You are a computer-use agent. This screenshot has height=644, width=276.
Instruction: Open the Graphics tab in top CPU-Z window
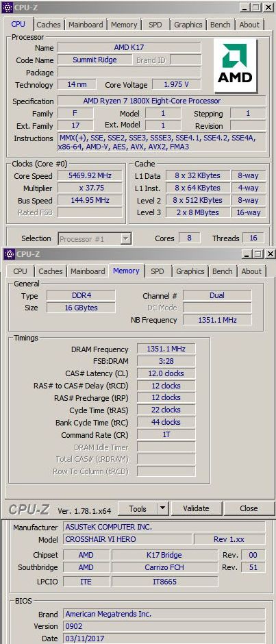[x=188, y=25]
